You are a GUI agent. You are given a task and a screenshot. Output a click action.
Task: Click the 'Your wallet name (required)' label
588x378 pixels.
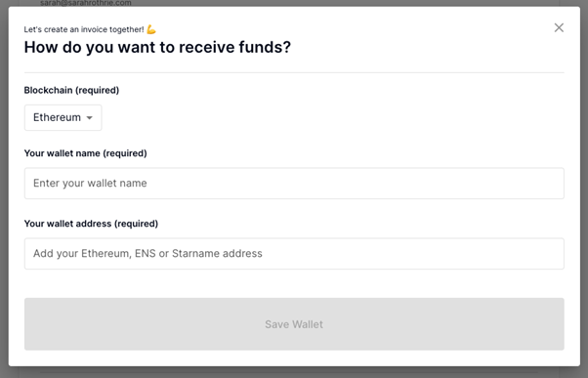(x=86, y=153)
